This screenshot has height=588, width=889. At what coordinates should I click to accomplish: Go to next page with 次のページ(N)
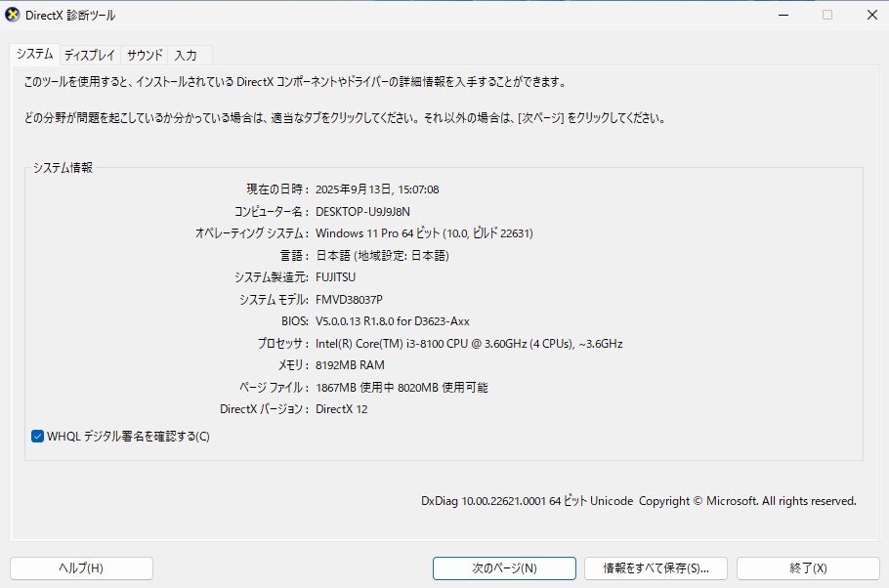pyautogui.click(x=504, y=568)
